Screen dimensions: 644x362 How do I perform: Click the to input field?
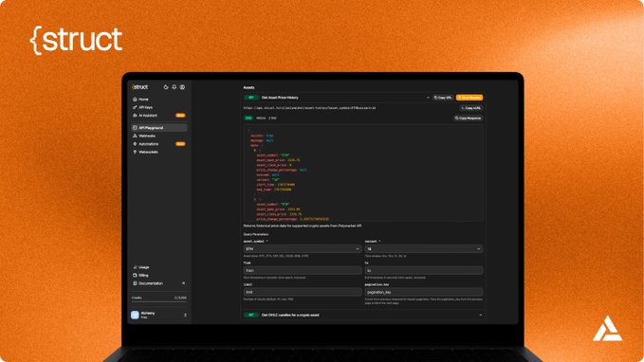point(424,270)
